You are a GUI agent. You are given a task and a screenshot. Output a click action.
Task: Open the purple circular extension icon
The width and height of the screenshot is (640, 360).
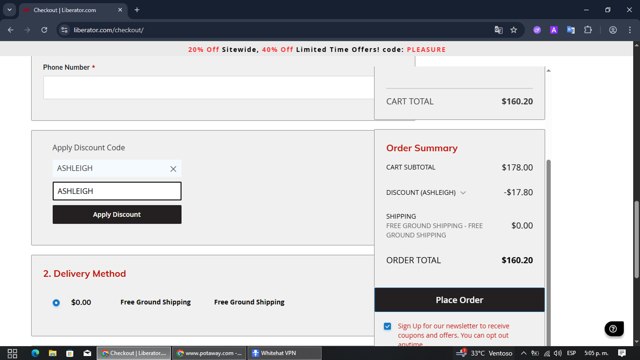point(537,30)
